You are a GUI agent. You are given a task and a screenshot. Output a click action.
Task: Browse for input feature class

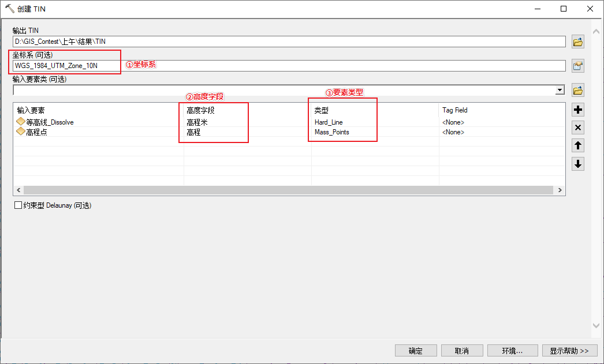click(578, 91)
